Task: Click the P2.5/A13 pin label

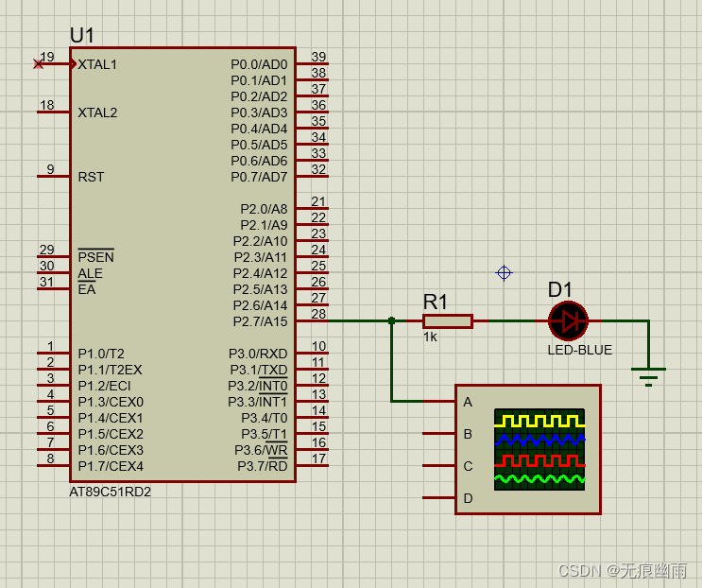Action: [x=261, y=289]
